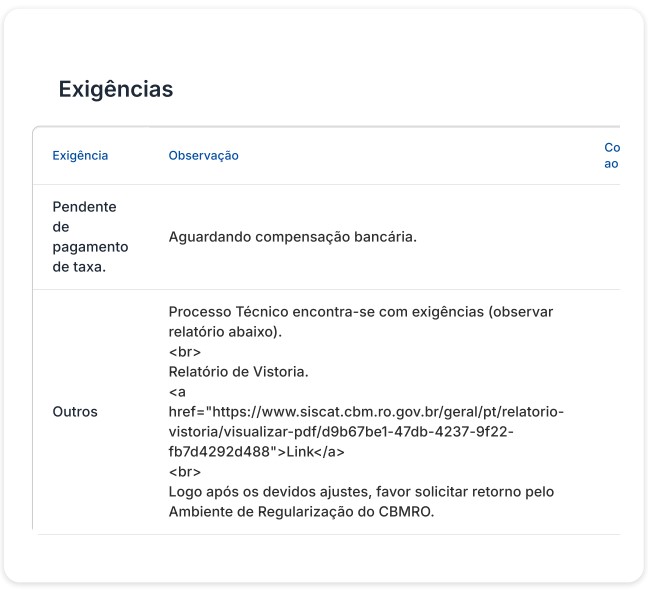Image resolution: width=648 pixels, height=590 pixels.
Task: Click the "relatório abaixo)." text line
Action: tap(226, 332)
